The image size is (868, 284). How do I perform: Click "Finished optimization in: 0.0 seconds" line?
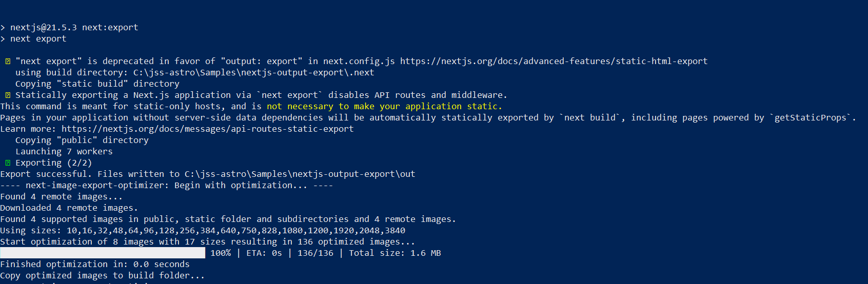(x=95, y=265)
